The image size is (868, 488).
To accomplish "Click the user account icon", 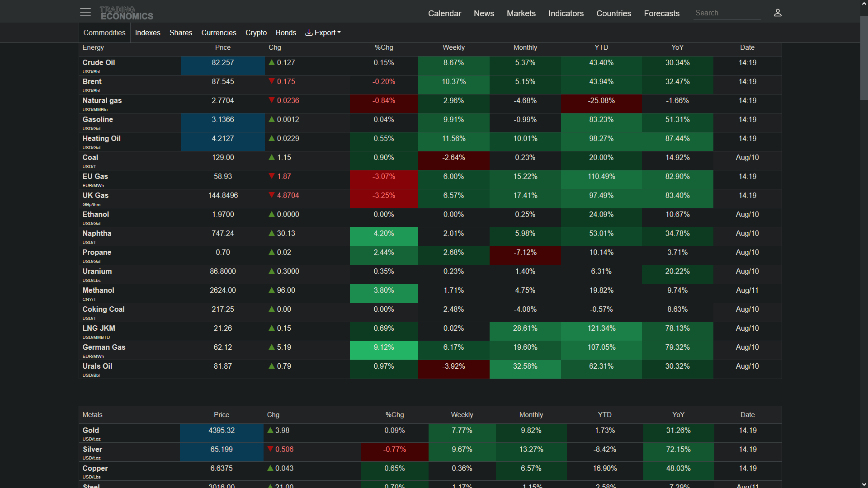I will pos(778,13).
